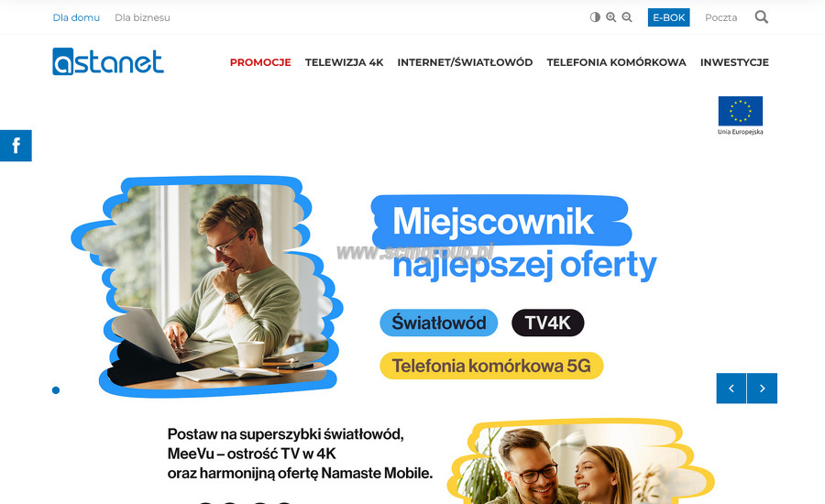
Task: Click the zoom out magnifier icon
Action: tap(627, 17)
